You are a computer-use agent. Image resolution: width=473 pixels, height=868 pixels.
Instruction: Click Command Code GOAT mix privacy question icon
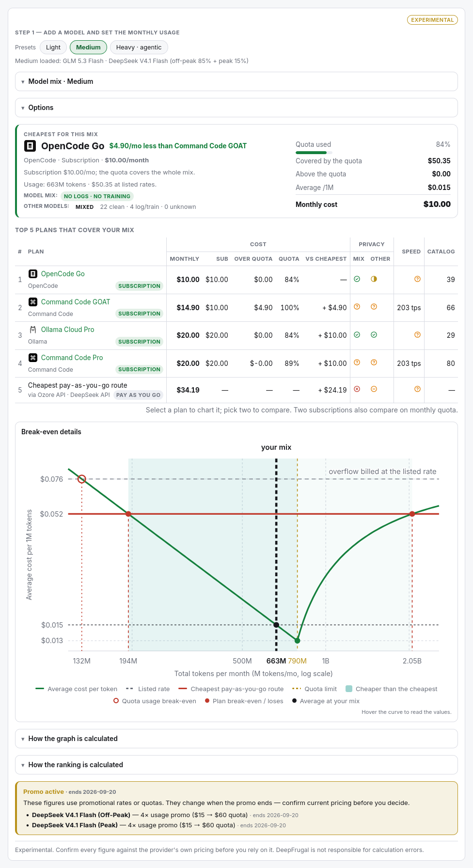(357, 307)
